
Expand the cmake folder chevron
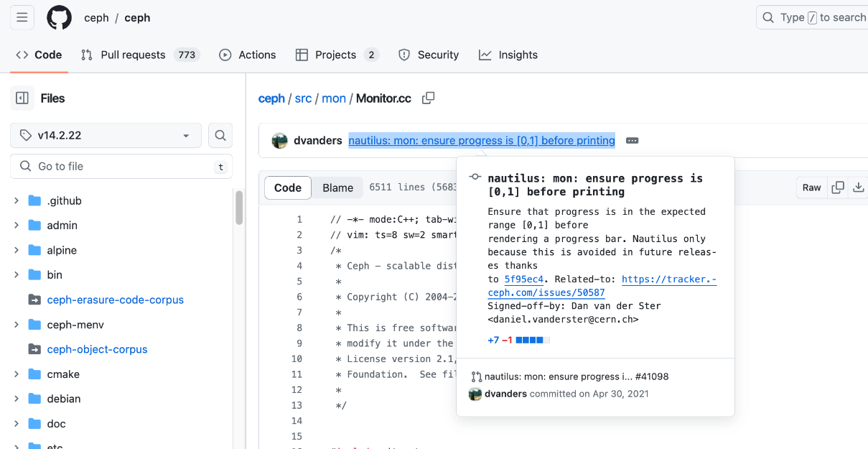point(17,374)
